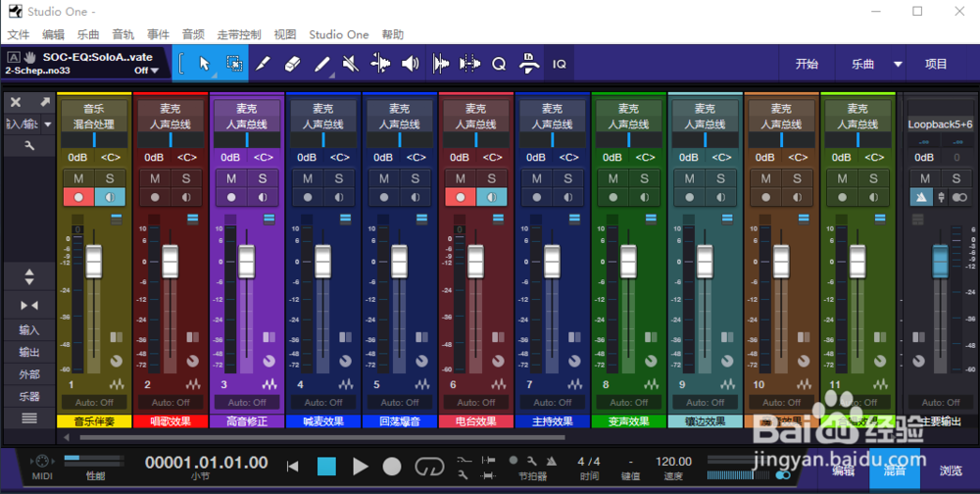Select the Bend tool
Image resolution: width=980 pixels, height=494 pixels.
pyautogui.click(x=380, y=64)
